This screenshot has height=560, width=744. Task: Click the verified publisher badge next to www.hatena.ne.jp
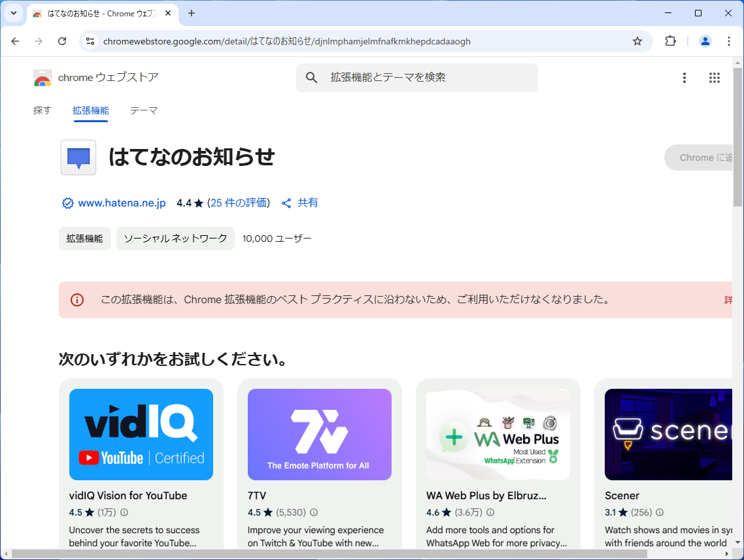pyautogui.click(x=67, y=203)
